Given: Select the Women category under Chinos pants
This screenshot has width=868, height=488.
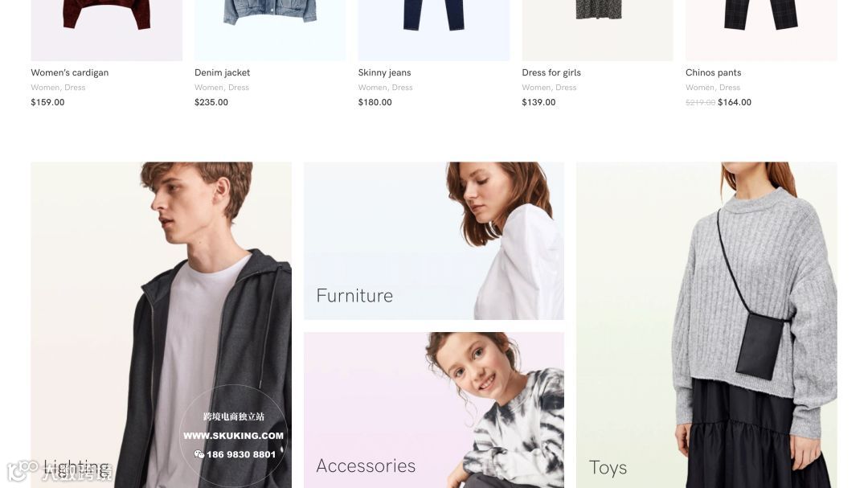Looking at the screenshot, I should tap(700, 88).
